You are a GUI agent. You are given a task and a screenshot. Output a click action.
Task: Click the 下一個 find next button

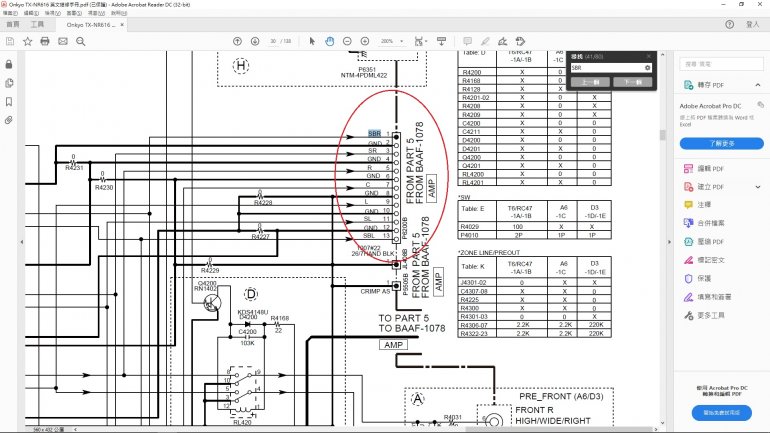(x=630, y=81)
